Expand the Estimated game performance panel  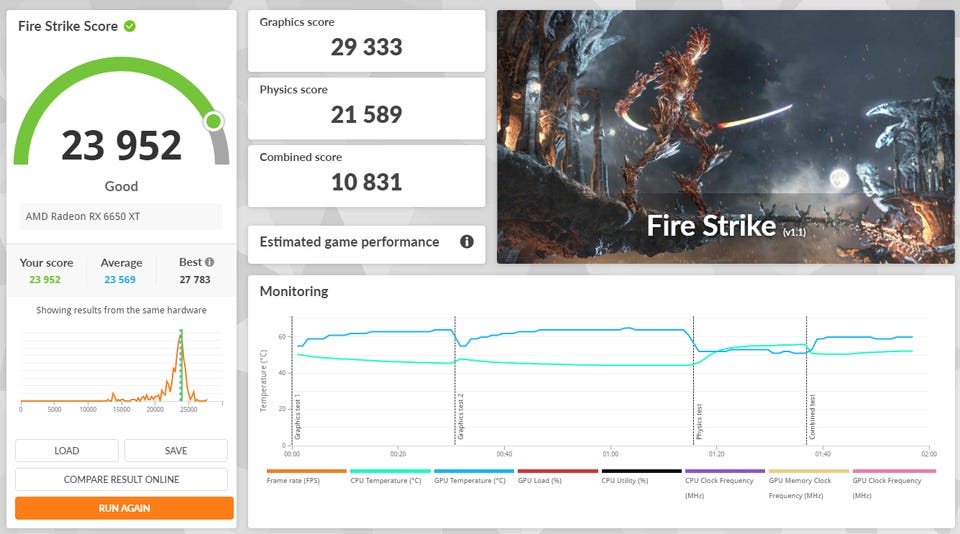pos(367,243)
